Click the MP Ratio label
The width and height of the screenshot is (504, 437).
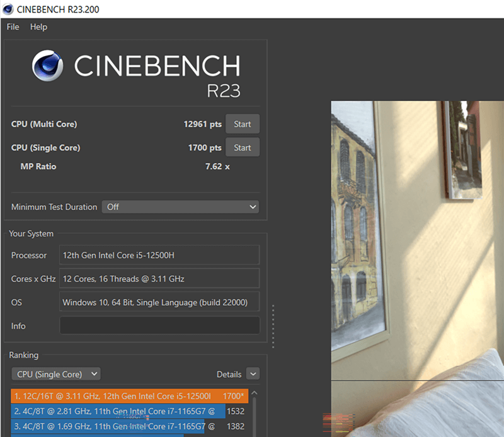[x=38, y=166]
